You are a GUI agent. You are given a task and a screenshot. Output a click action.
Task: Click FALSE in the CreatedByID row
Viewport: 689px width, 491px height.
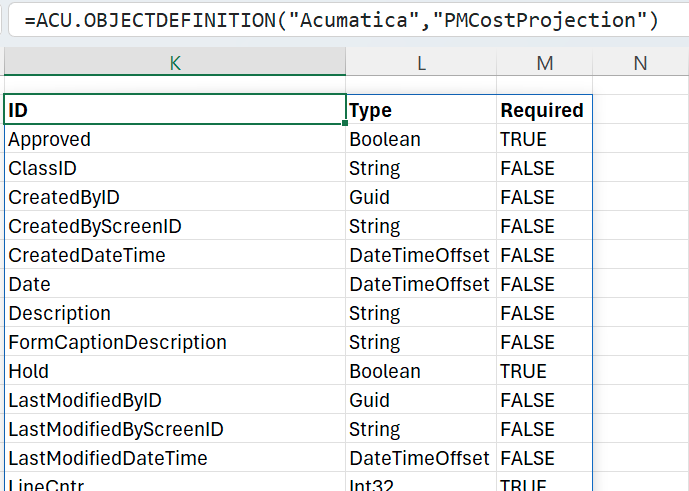tap(544, 197)
